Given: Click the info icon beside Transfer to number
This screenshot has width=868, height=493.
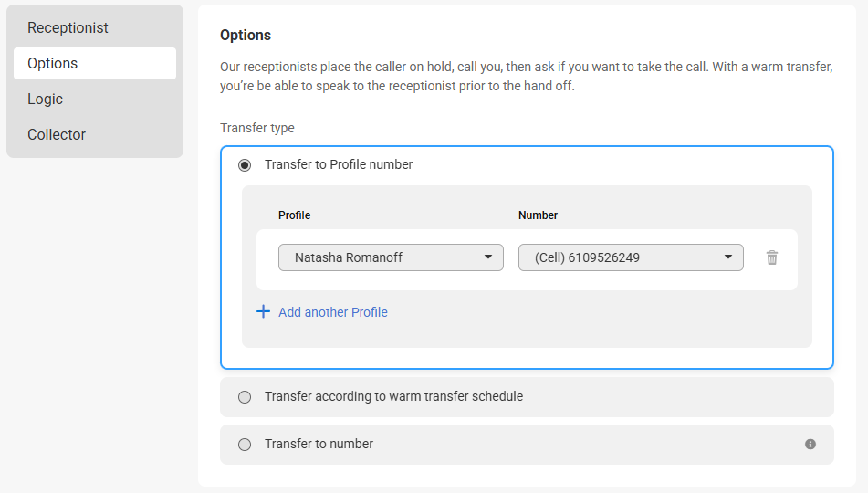Looking at the screenshot, I should pyautogui.click(x=810, y=445).
